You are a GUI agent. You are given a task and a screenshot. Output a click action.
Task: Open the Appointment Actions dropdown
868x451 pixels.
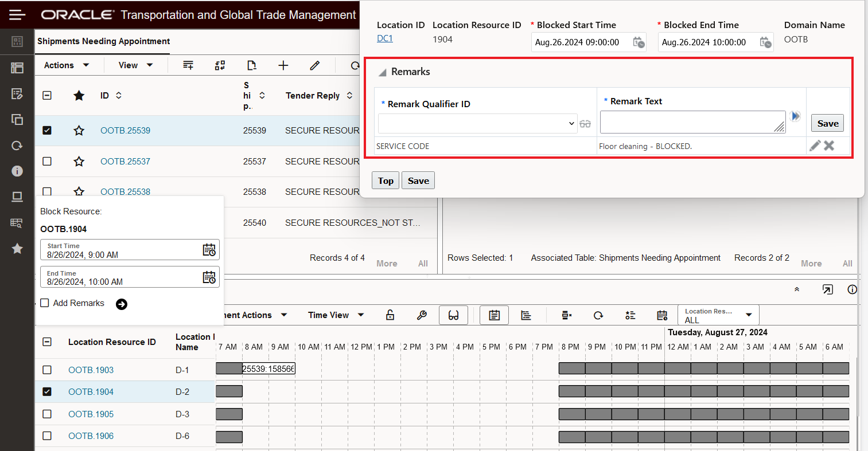click(x=255, y=315)
